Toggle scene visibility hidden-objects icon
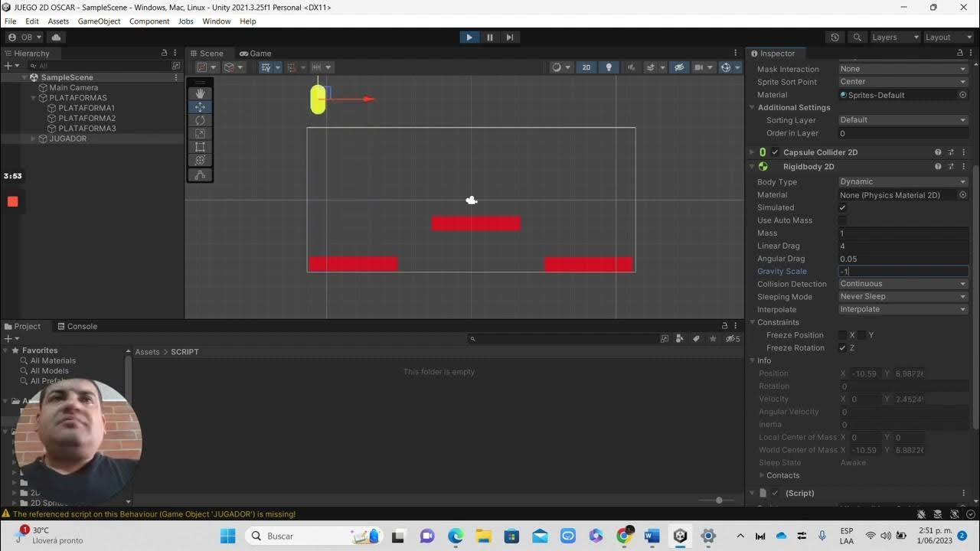Image resolution: width=980 pixels, height=551 pixels. click(x=678, y=67)
